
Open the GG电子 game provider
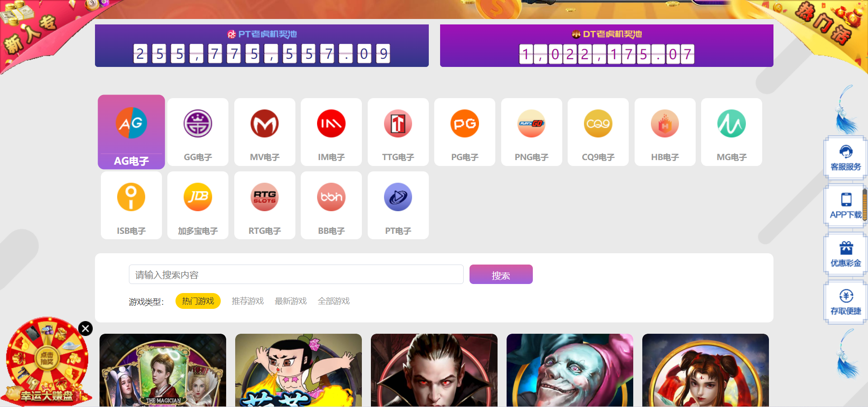[198, 132]
